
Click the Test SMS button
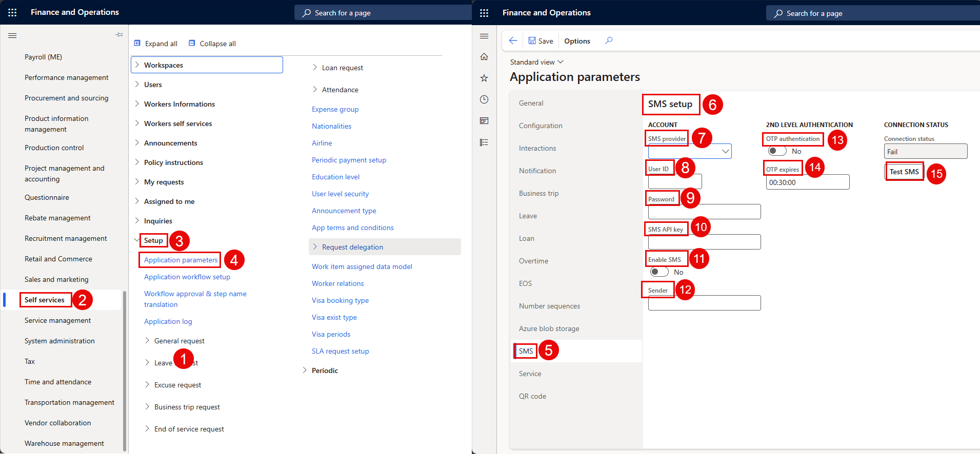904,172
